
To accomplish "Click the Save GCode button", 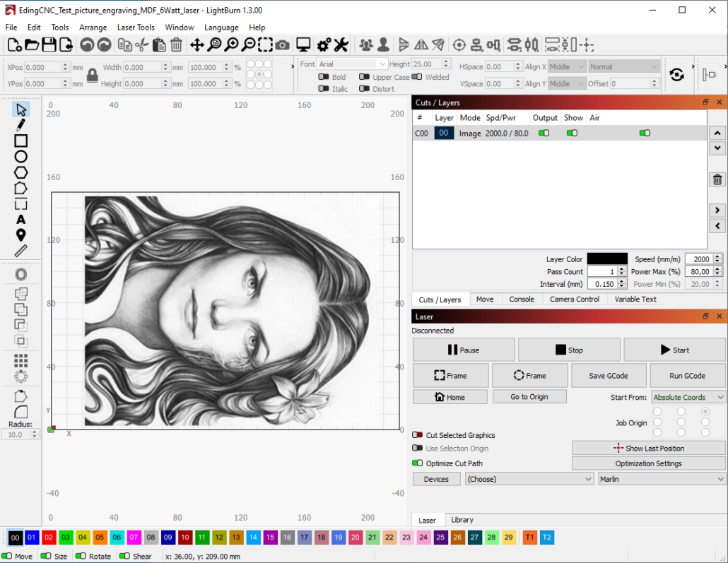I will point(608,376).
